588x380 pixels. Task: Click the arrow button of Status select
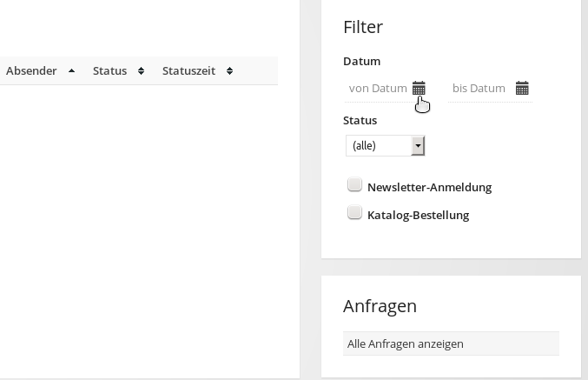coord(418,145)
